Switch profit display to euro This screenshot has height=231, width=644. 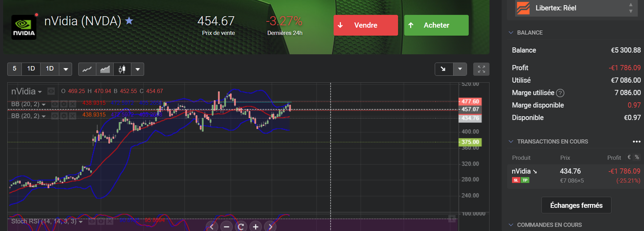629,157
